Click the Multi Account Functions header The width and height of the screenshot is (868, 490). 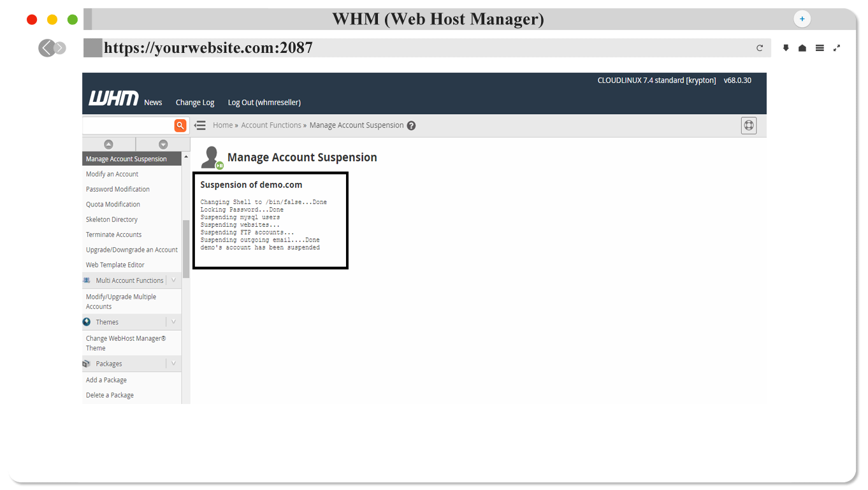coord(129,280)
